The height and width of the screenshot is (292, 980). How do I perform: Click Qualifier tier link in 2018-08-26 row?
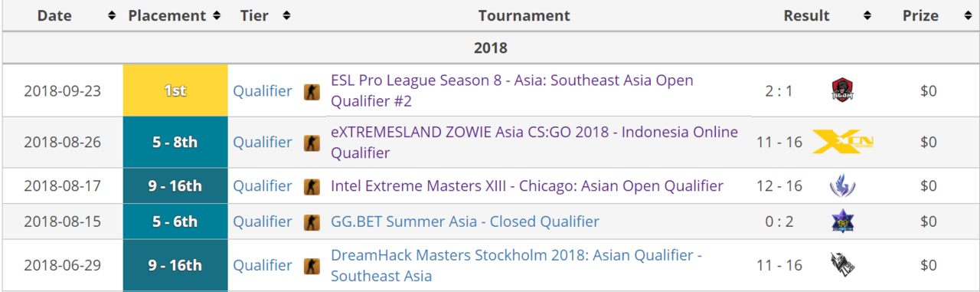[263, 142]
